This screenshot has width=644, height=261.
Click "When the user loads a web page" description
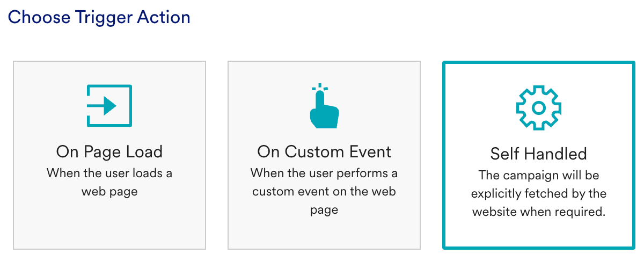pos(109,183)
